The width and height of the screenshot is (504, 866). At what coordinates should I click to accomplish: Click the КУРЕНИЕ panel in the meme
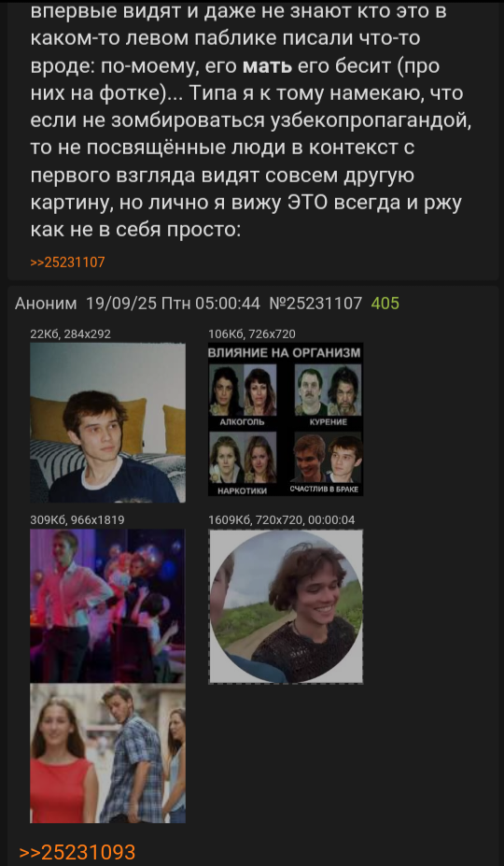coord(329,395)
